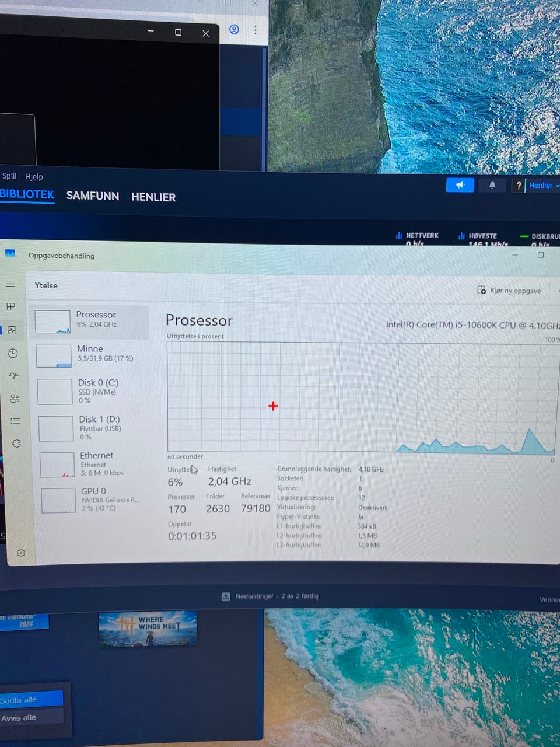The image size is (560, 747).
Task: Open the browser three-dot menu
Action: [255, 30]
